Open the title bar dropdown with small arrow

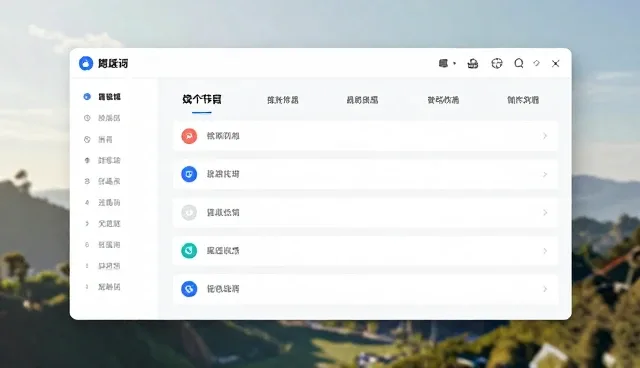point(447,63)
